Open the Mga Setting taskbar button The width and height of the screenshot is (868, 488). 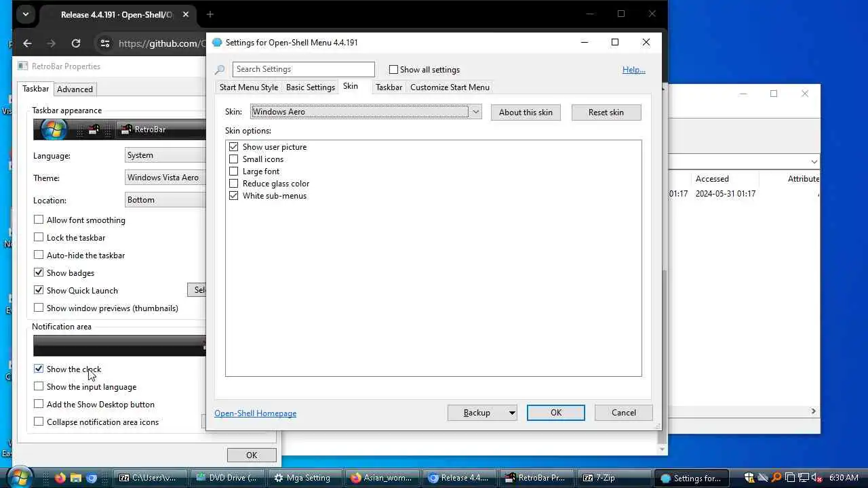[x=304, y=478]
